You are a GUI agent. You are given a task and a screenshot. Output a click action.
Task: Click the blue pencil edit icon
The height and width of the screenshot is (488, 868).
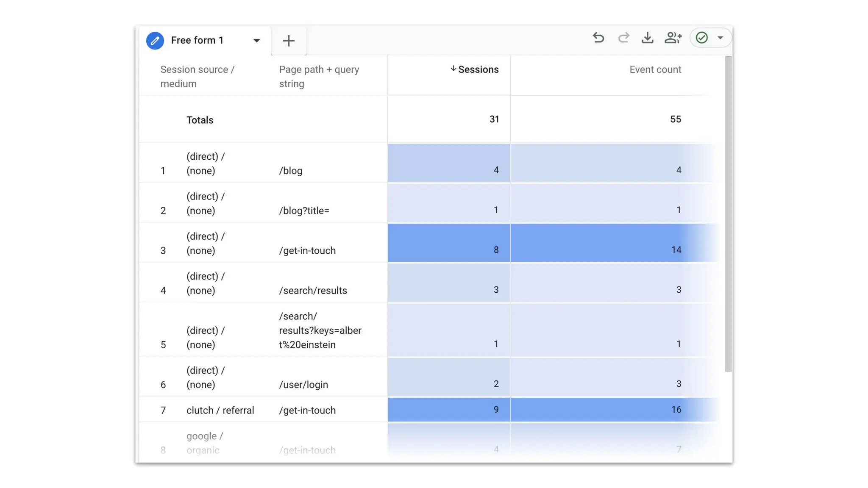[x=155, y=41]
